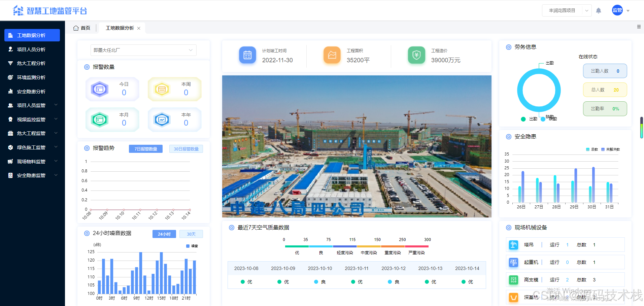Click the 绿色施工监管 shield icon

(x=10, y=147)
